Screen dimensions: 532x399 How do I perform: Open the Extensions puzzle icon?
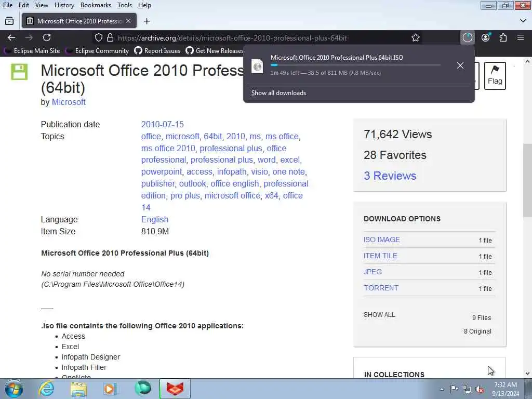click(503, 37)
